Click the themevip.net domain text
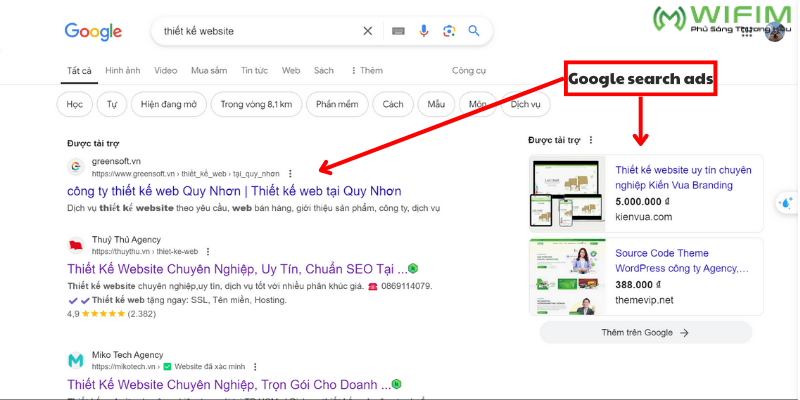 tap(644, 300)
